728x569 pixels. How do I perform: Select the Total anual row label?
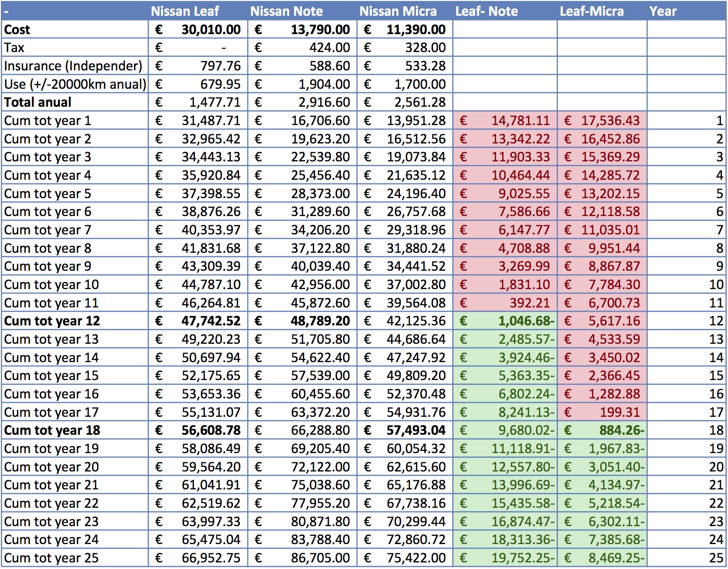pyautogui.click(x=38, y=102)
